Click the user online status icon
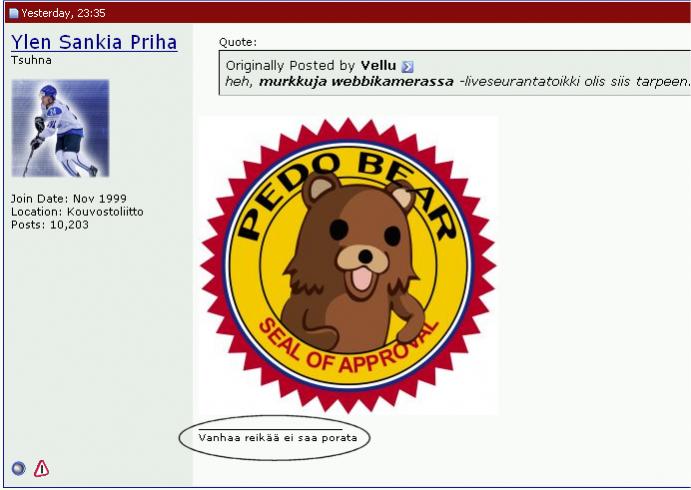This screenshot has width=691, height=490. click(19, 468)
